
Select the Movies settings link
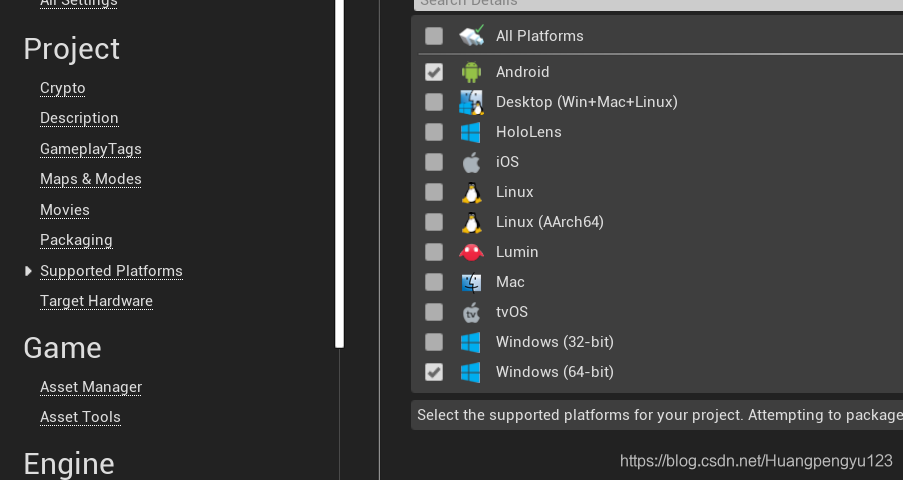[x=65, y=210]
